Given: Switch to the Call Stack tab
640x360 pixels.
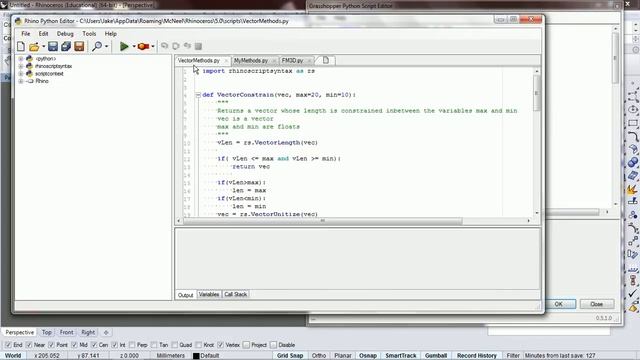Looking at the screenshot, I should [236, 294].
